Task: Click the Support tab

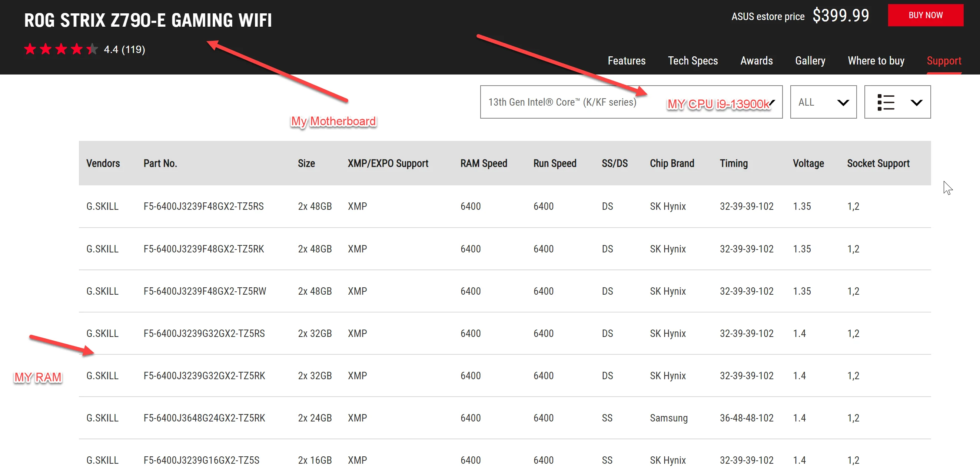Action: coord(943,61)
